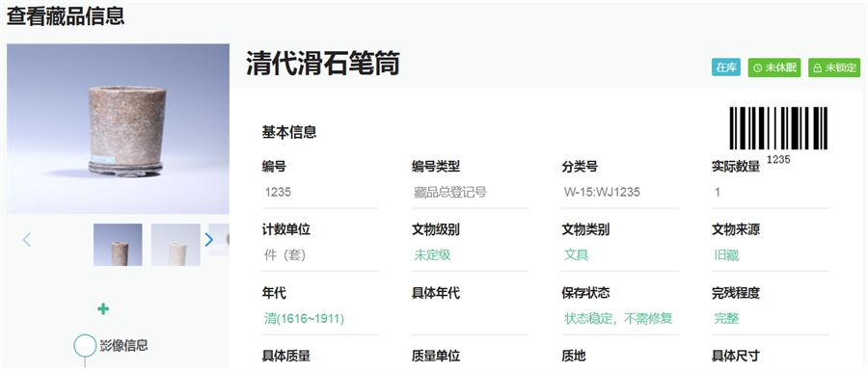Viewport: 868px width, 372px height.
Task: Click the title 清代滑石笔筒
Action: (323, 64)
